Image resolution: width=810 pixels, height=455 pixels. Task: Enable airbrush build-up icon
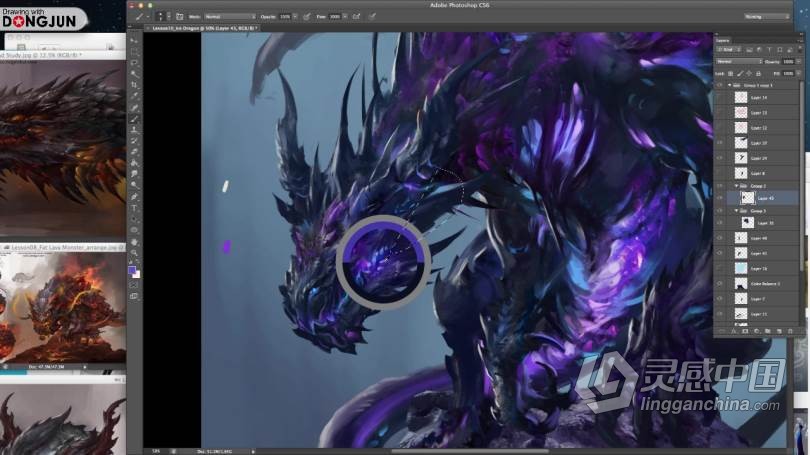coord(356,17)
